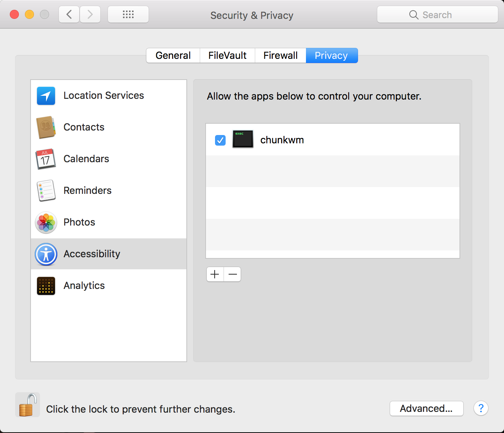Remove an app with minus button
The image size is (504, 433).
[232, 274]
